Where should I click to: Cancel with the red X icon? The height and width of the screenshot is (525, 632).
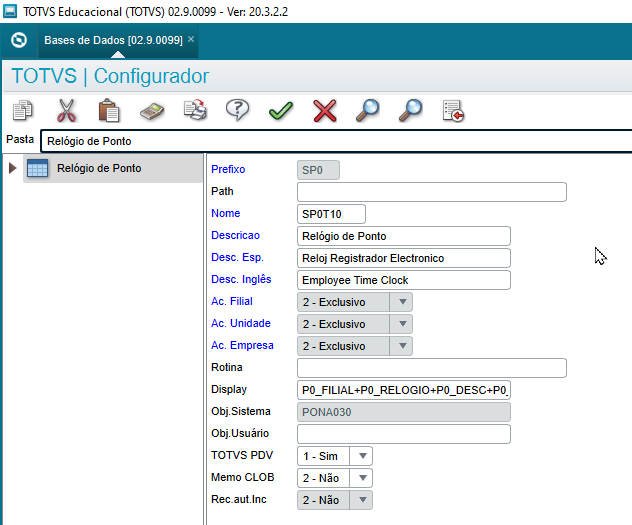(x=325, y=111)
